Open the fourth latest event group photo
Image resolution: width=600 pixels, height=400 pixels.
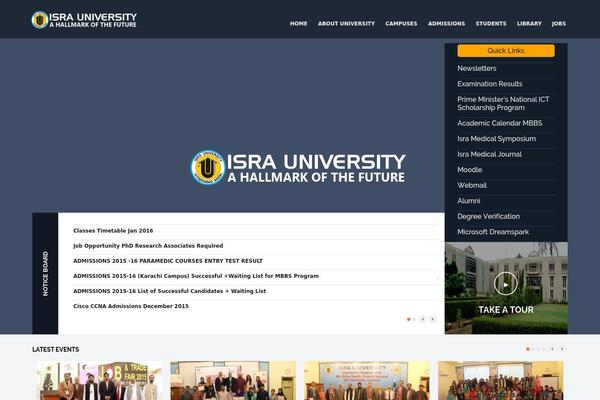click(x=501, y=380)
